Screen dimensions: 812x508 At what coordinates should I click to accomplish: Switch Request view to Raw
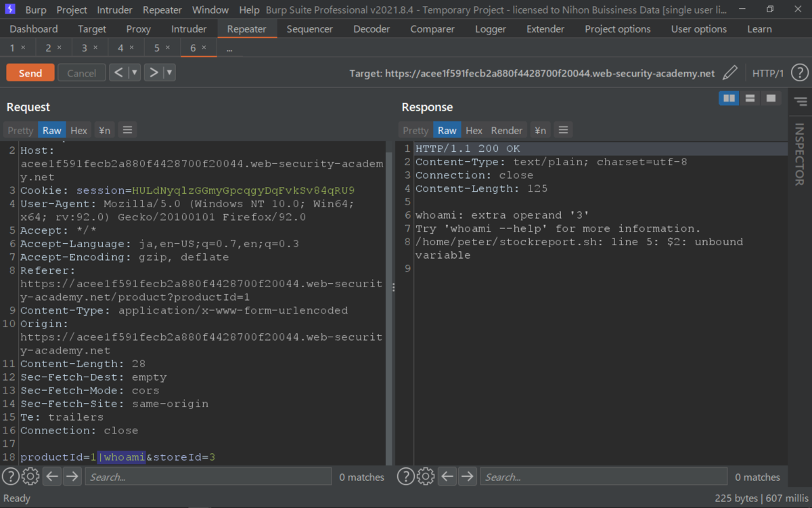tap(52, 130)
